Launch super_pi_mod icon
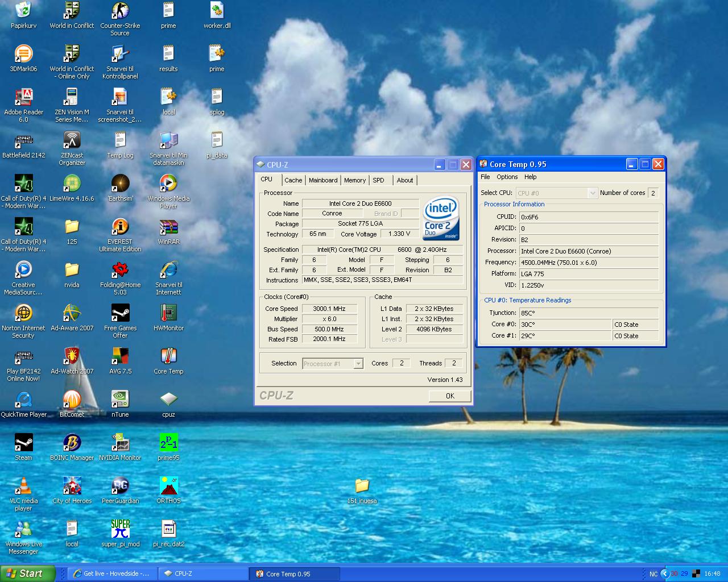Screen dimensions: 728x582 pyautogui.click(x=120, y=529)
